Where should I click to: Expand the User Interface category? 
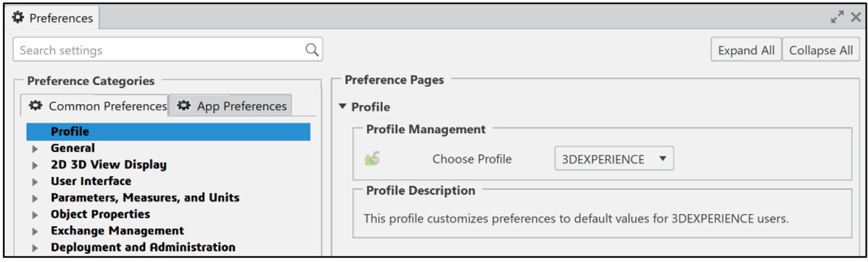click(36, 182)
